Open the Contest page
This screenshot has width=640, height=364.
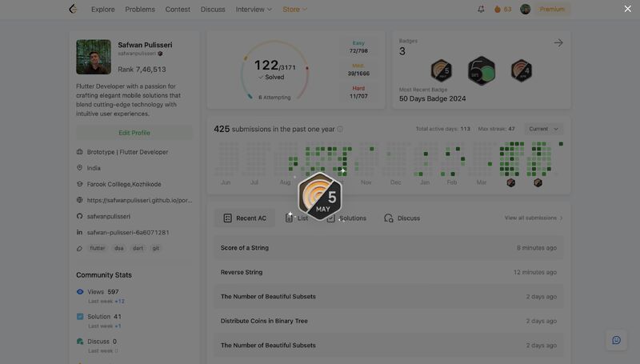point(178,9)
